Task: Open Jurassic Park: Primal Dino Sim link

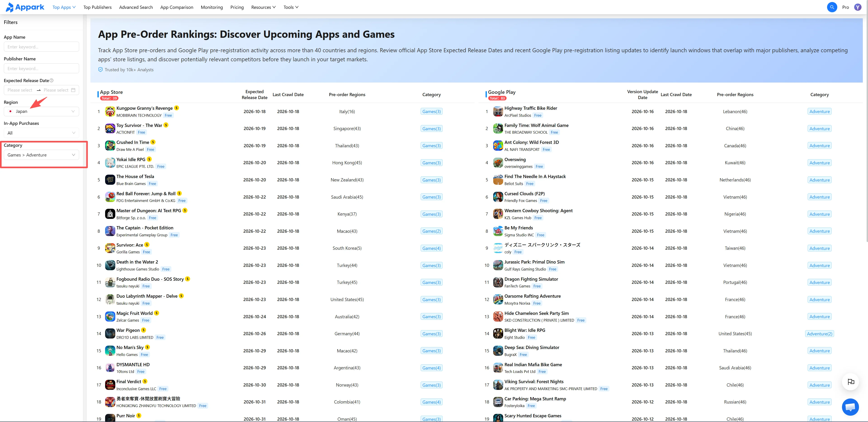Action: click(x=534, y=262)
